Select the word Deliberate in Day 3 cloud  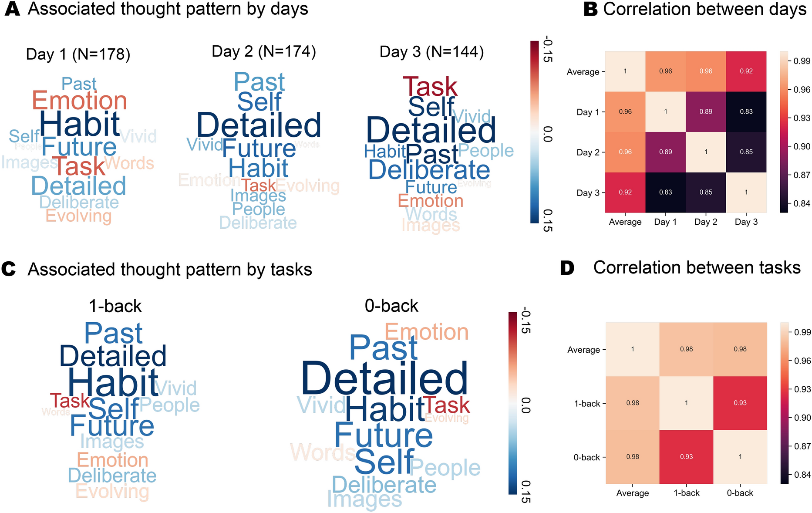click(x=429, y=170)
